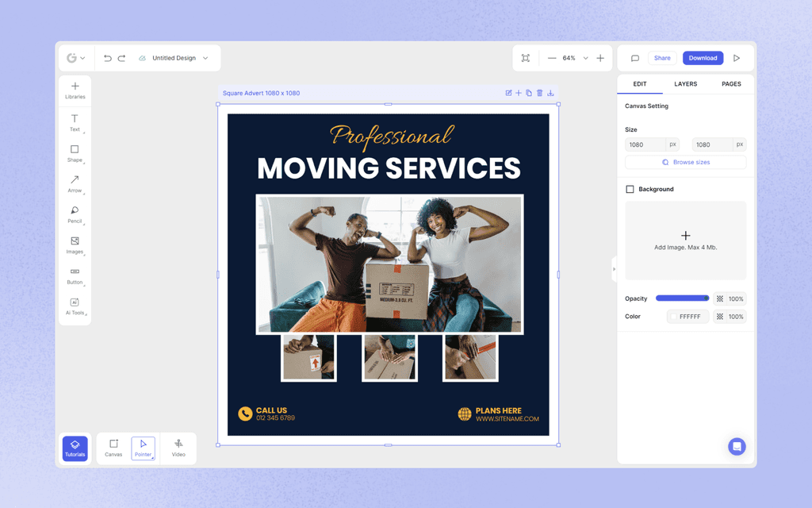Switch to the Layers tab

pos(685,83)
